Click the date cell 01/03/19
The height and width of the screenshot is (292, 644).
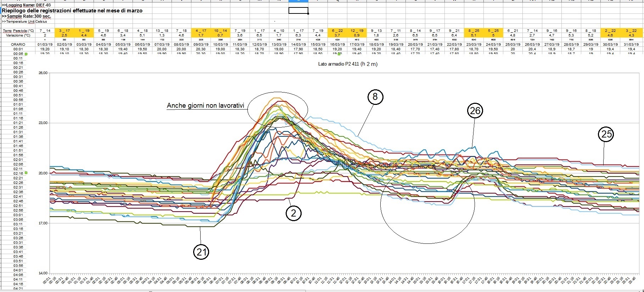coord(45,44)
